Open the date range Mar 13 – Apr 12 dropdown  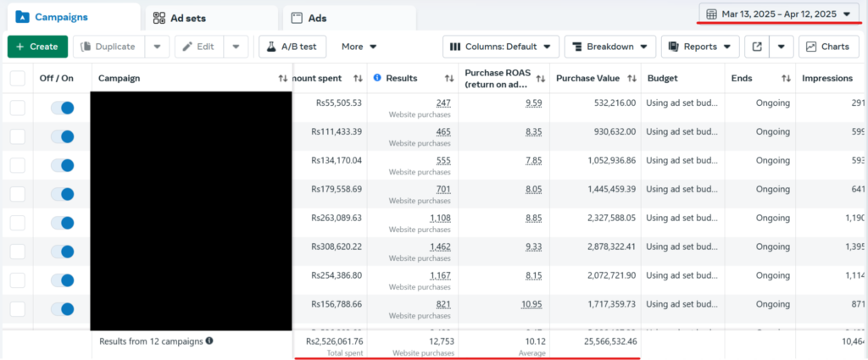pos(780,14)
